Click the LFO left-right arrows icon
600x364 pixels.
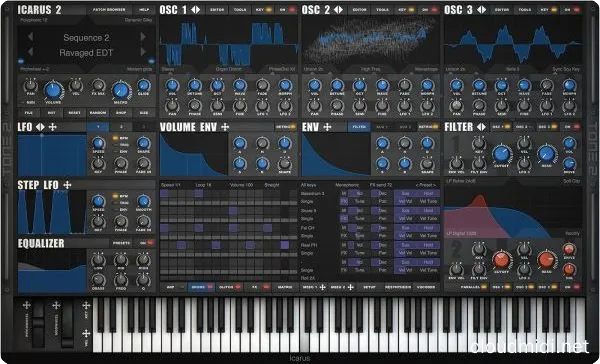click(x=40, y=127)
